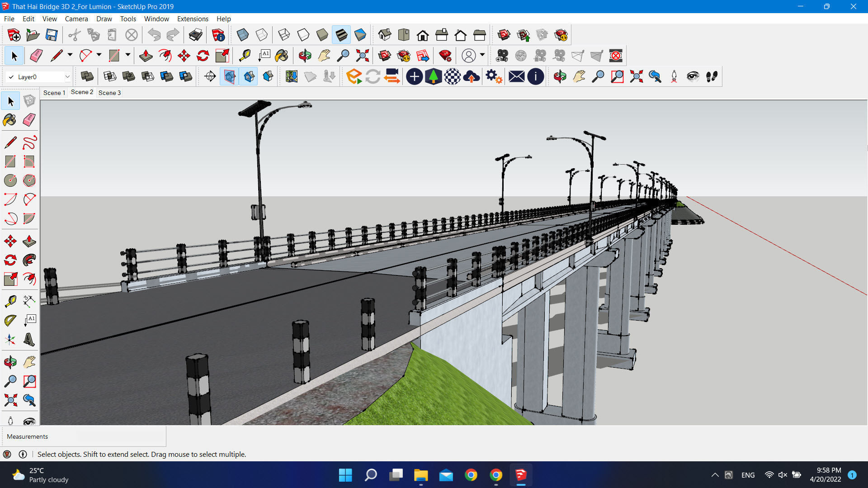The height and width of the screenshot is (488, 868).
Task: Save the model with the floppy disk icon
Action: pyautogui.click(x=52, y=35)
